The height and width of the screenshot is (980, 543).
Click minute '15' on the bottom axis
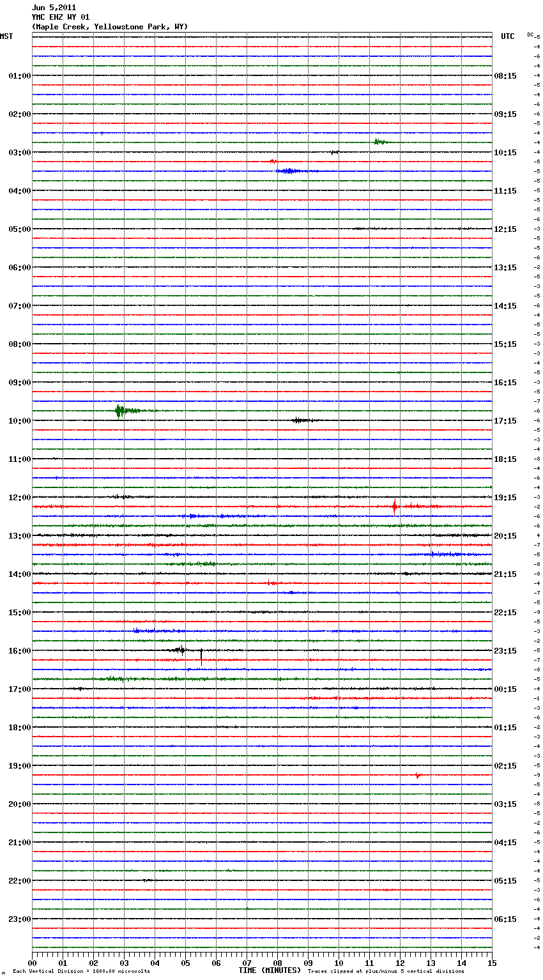[x=492, y=963]
